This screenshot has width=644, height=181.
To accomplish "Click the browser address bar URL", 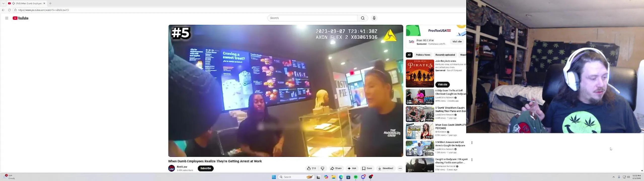I will click(44, 10).
